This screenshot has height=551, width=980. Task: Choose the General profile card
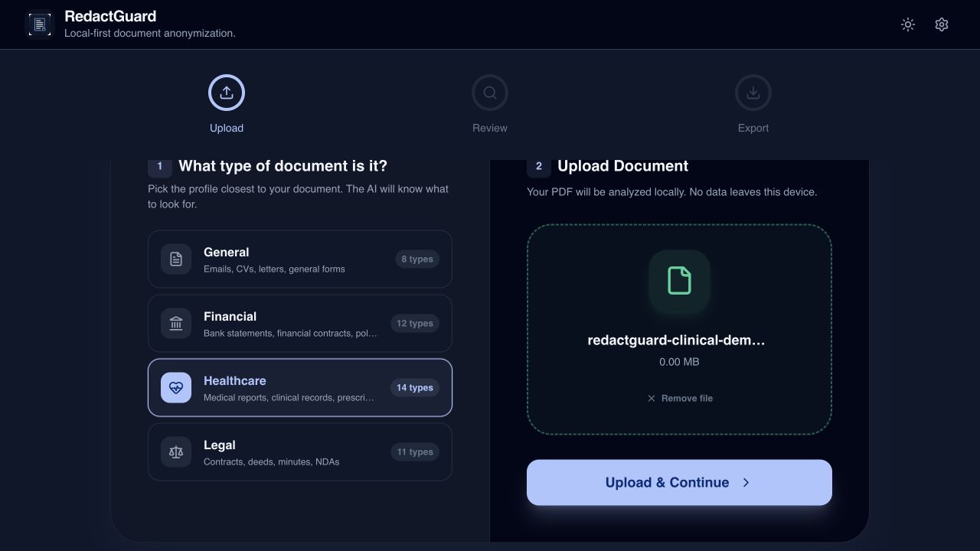(x=300, y=259)
